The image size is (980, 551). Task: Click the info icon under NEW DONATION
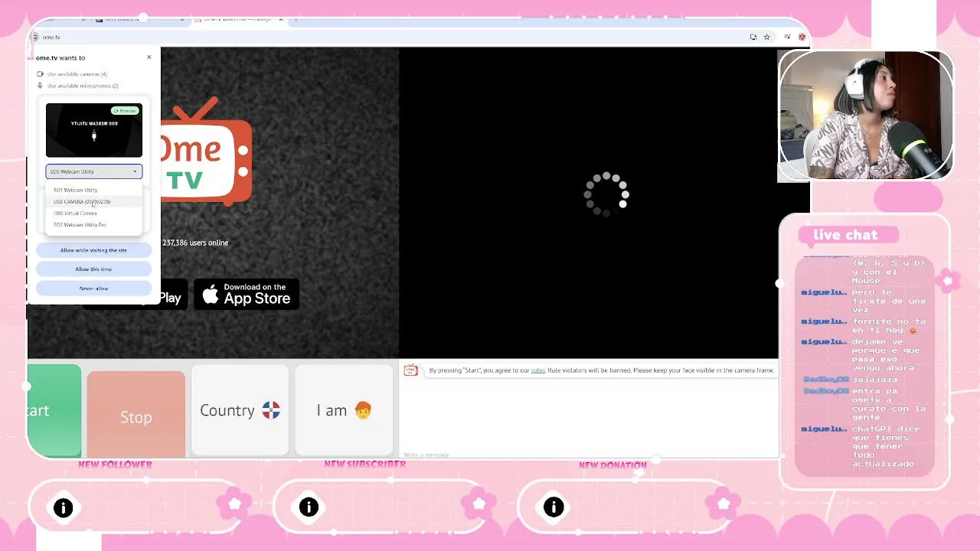click(554, 507)
